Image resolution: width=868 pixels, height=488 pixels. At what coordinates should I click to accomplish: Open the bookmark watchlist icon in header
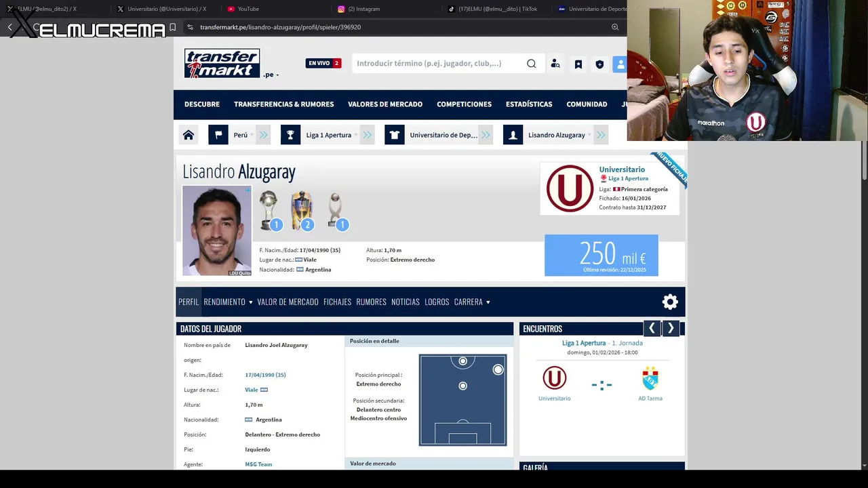[x=578, y=64]
